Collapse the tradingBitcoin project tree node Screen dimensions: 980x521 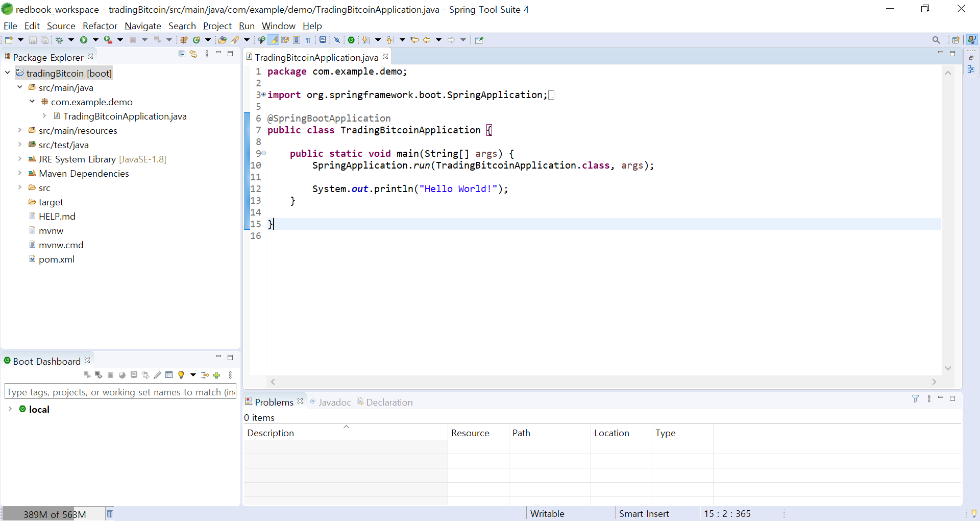8,73
